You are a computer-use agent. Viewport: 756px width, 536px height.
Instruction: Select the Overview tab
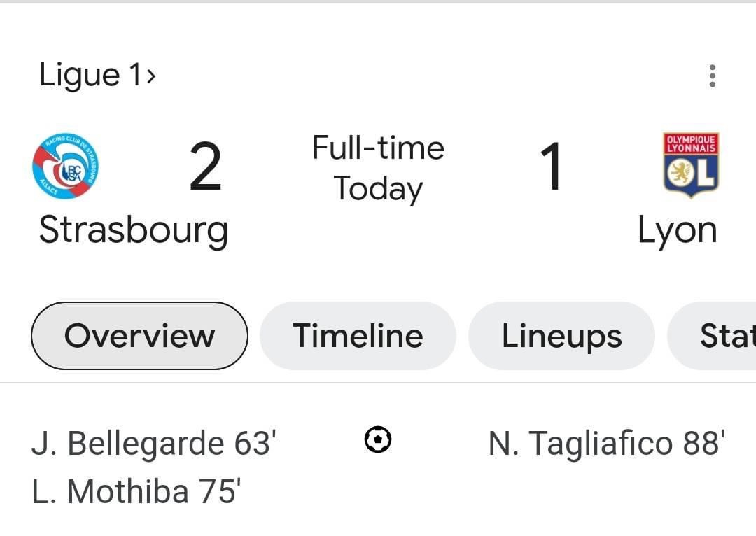point(139,335)
